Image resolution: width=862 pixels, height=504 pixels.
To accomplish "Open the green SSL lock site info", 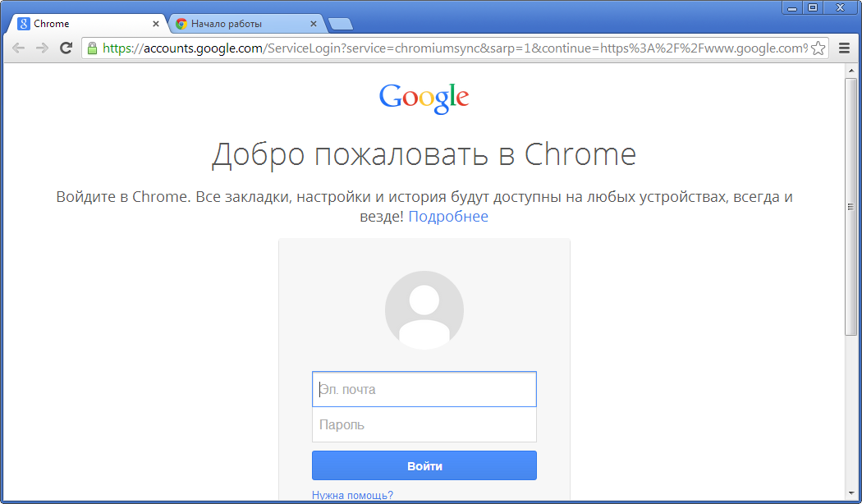I will (92, 48).
